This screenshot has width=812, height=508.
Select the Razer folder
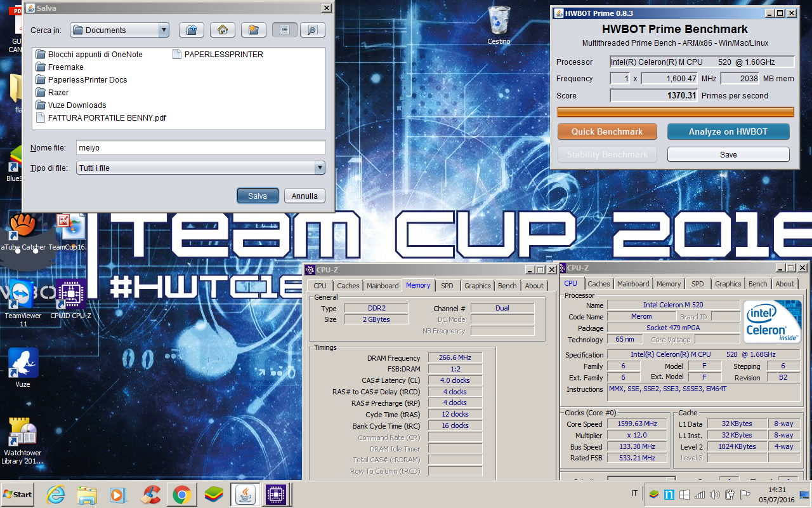(x=52, y=93)
